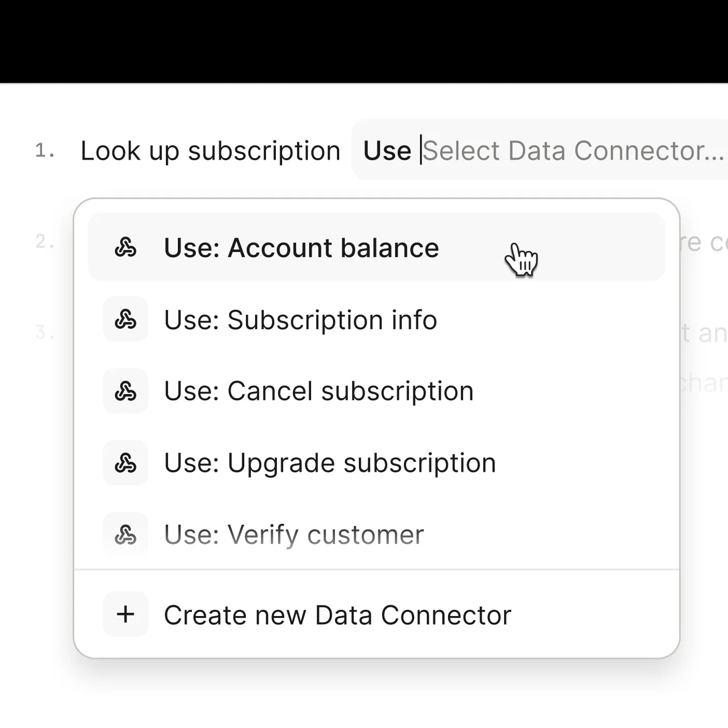Choose the Cancel subscription connector option

(318, 390)
